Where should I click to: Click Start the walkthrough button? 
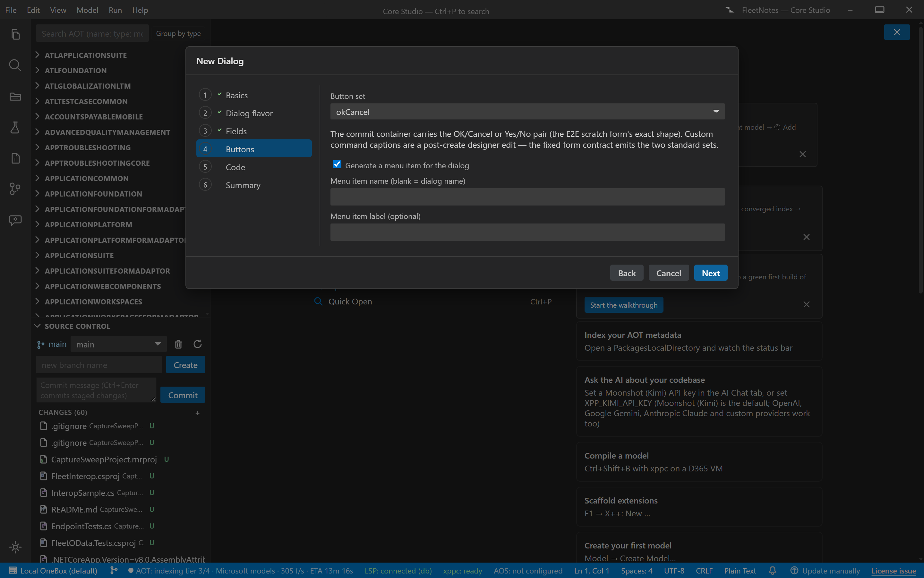pyautogui.click(x=624, y=305)
